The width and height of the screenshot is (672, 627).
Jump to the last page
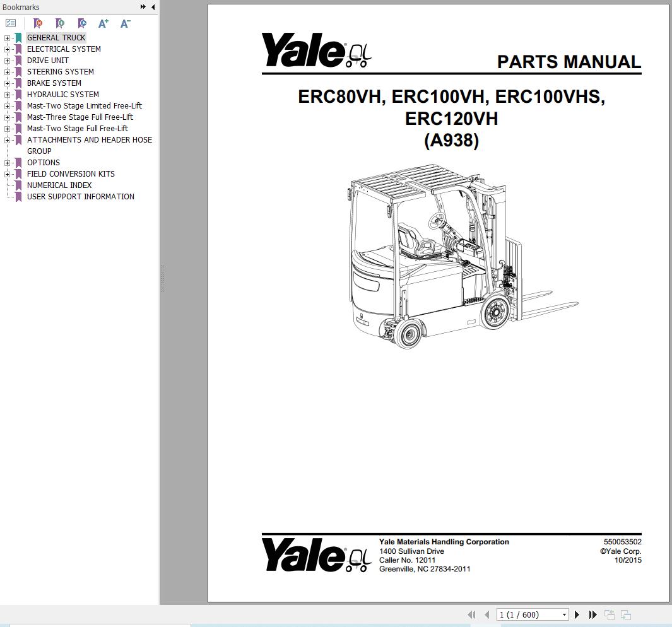click(593, 614)
